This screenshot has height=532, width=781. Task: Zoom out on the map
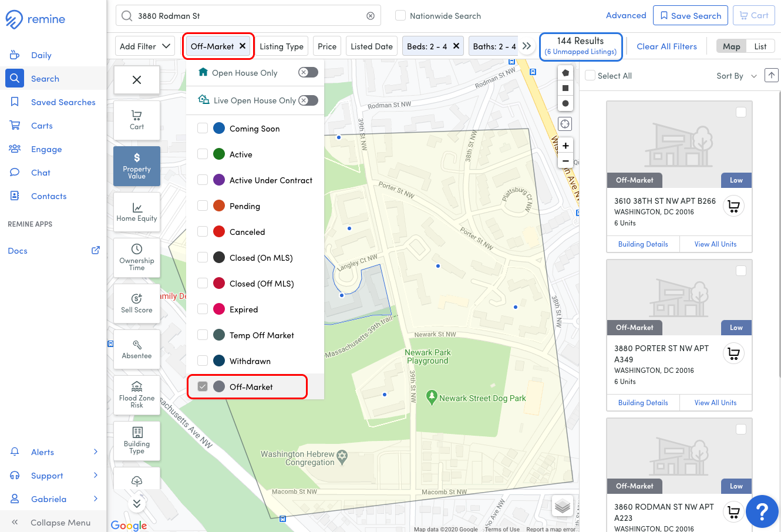(x=565, y=160)
